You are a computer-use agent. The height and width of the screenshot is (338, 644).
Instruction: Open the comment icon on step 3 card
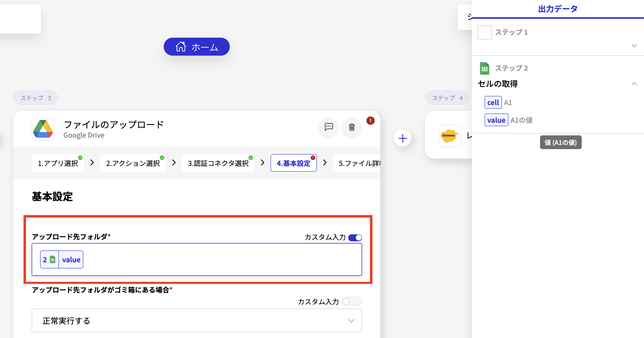click(x=329, y=127)
